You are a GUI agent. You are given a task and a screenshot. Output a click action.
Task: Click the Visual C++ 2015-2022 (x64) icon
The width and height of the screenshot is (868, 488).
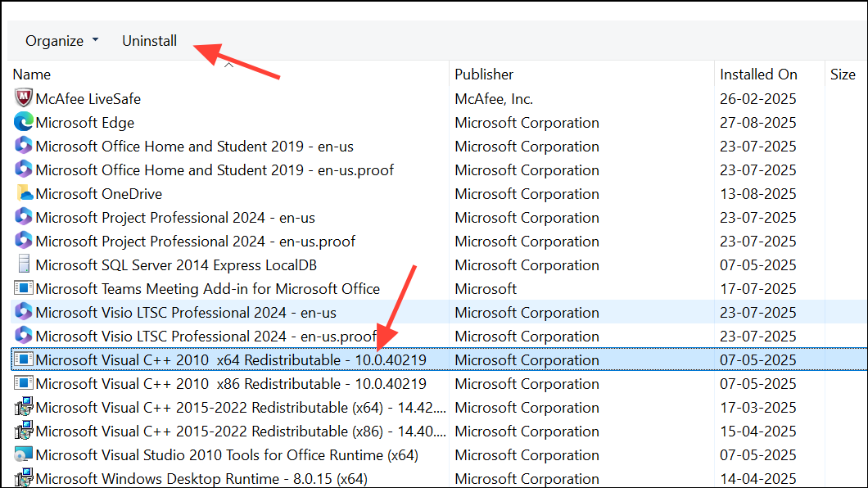point(23,407)
